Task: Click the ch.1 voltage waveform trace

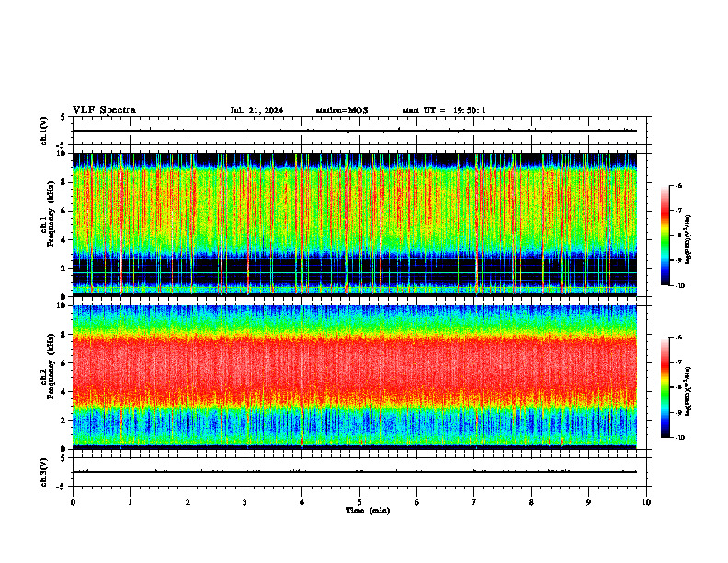Action: 355,131
